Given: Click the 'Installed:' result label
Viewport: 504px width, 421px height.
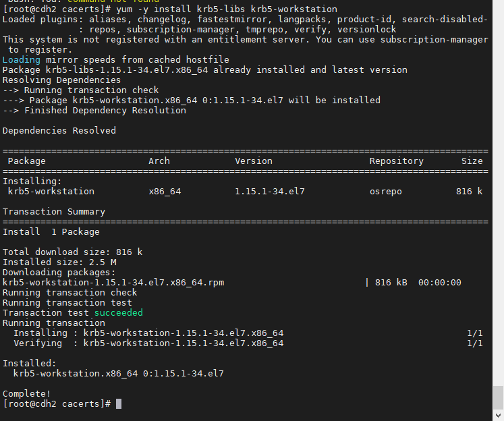Looking at the screenshot, I should click(30, 364).
